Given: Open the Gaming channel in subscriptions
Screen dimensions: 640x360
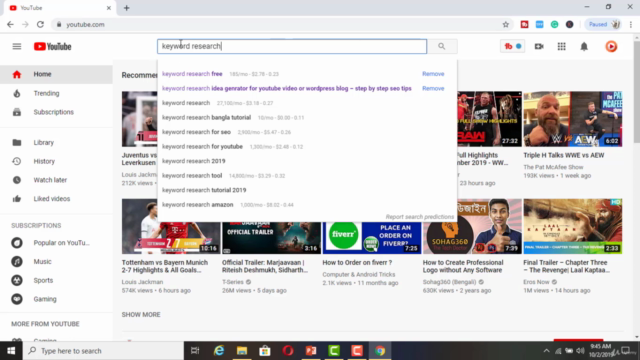Looking at the screenshot, I should click(56, 299).
